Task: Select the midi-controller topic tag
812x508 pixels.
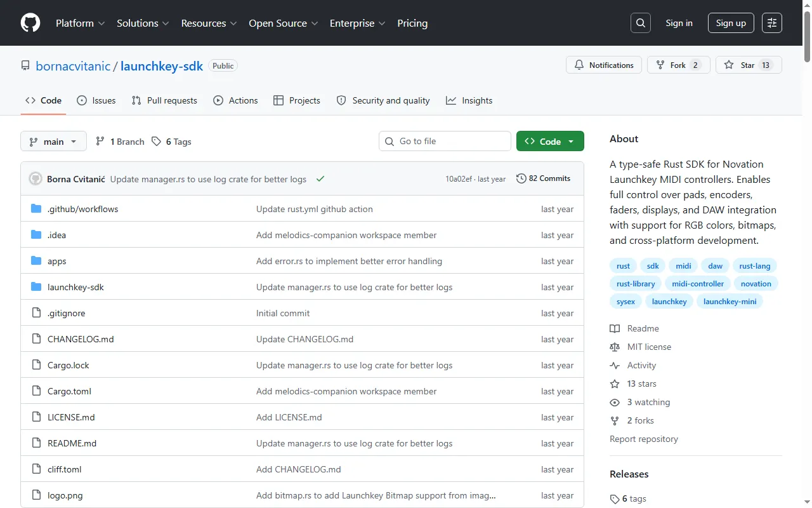Action: coord(698,284)
